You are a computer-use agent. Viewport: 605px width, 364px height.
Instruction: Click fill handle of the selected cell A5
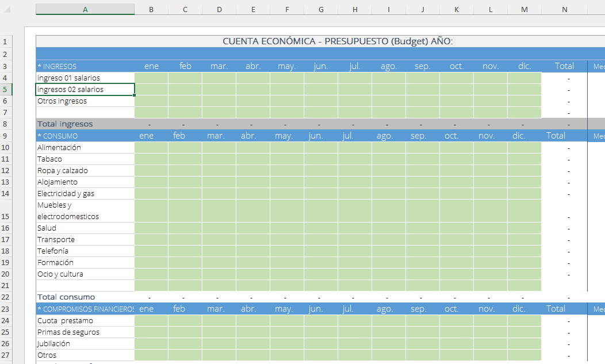click(x=135, y=95)
